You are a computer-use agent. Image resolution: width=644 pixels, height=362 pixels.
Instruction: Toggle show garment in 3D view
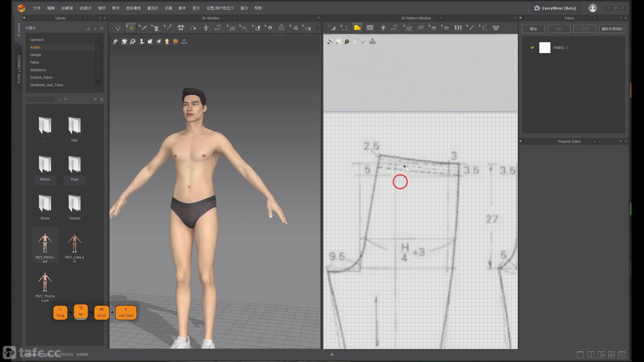[x=124, y=41]
